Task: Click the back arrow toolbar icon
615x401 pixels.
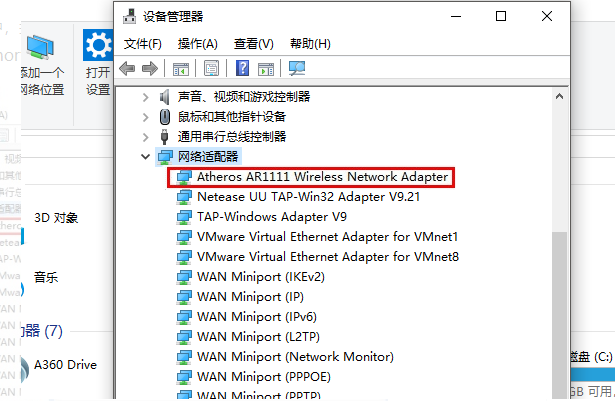Action: tap(128, 69)
